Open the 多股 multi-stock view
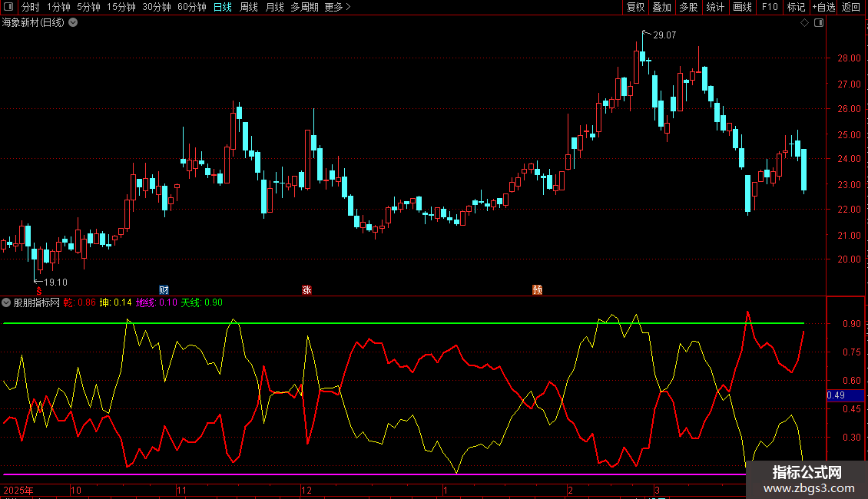This screenshot has height=499, width=868. point(688,7)
